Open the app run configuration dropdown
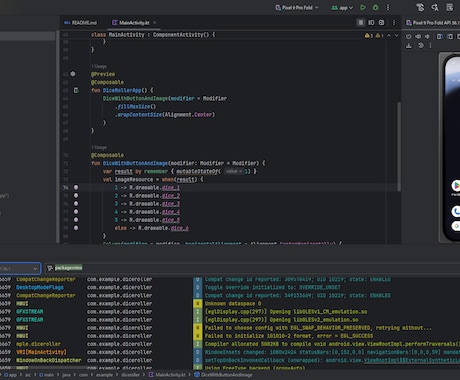The width and height of the screenshot is (460, 380). click(x=342, y=7)
